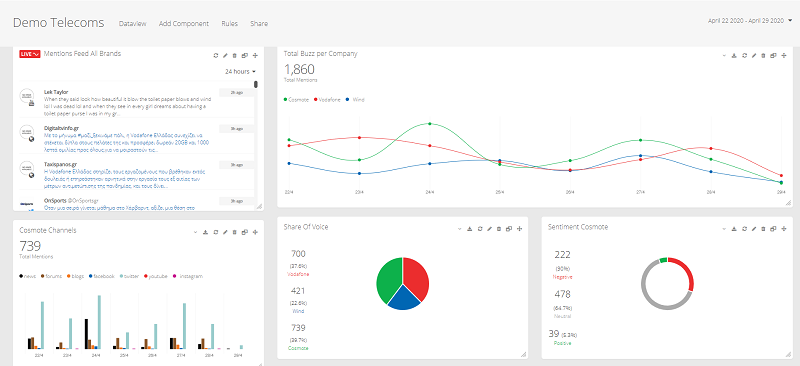Click move handle of Cosmote Channels widget
The height and width of the screenshot is (366, 800).
[x=255, y=232]
